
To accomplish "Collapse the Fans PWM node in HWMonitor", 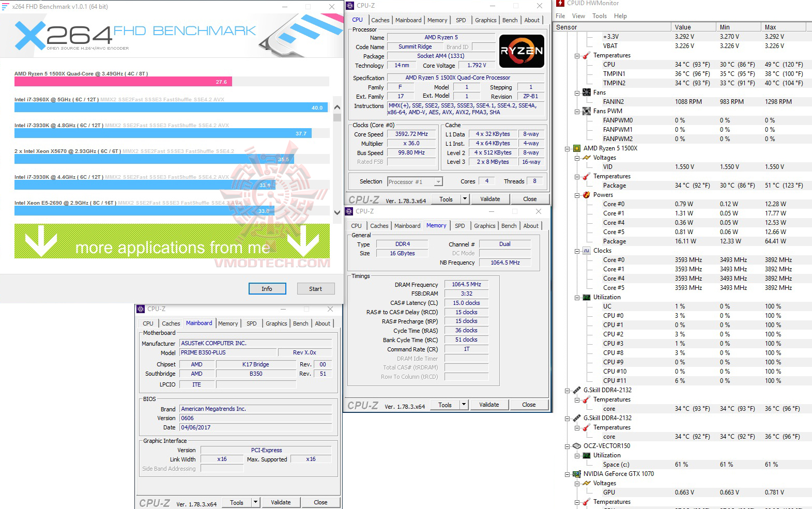I will [577, 112].
